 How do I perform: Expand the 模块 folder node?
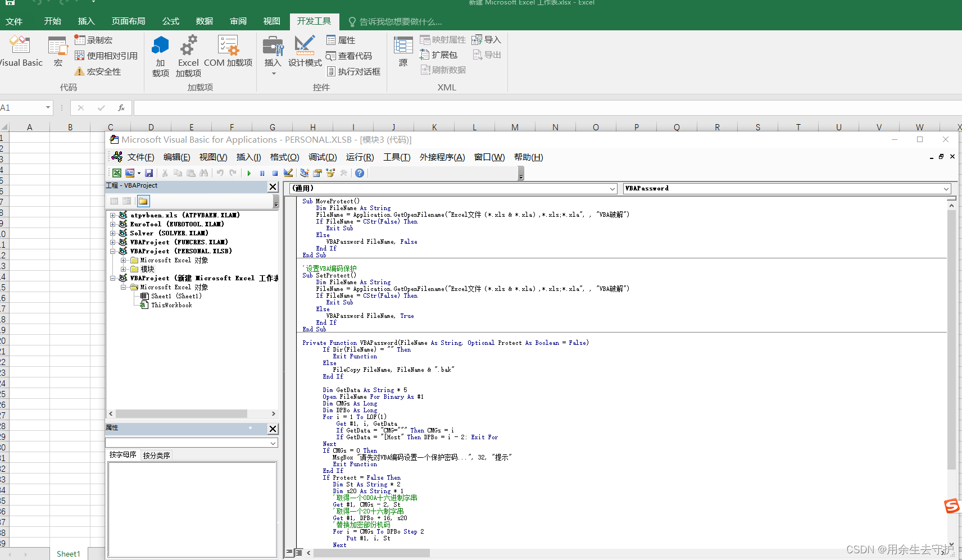coord(124,269)
